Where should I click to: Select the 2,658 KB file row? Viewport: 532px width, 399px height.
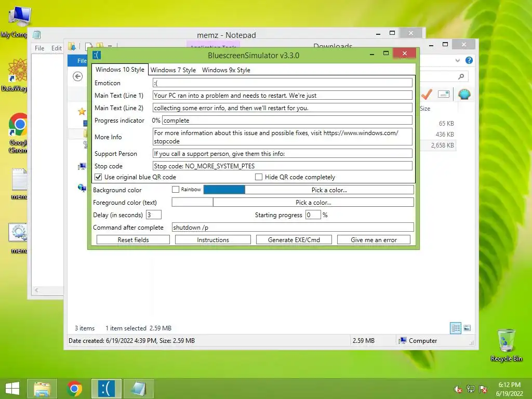pyautogui.click(x=437, y=145)
